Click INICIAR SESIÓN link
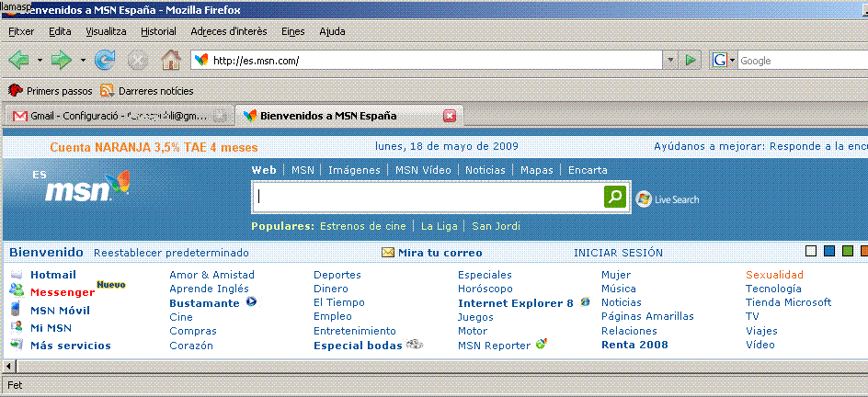868x397 pixels. click(x=618, y=253)
